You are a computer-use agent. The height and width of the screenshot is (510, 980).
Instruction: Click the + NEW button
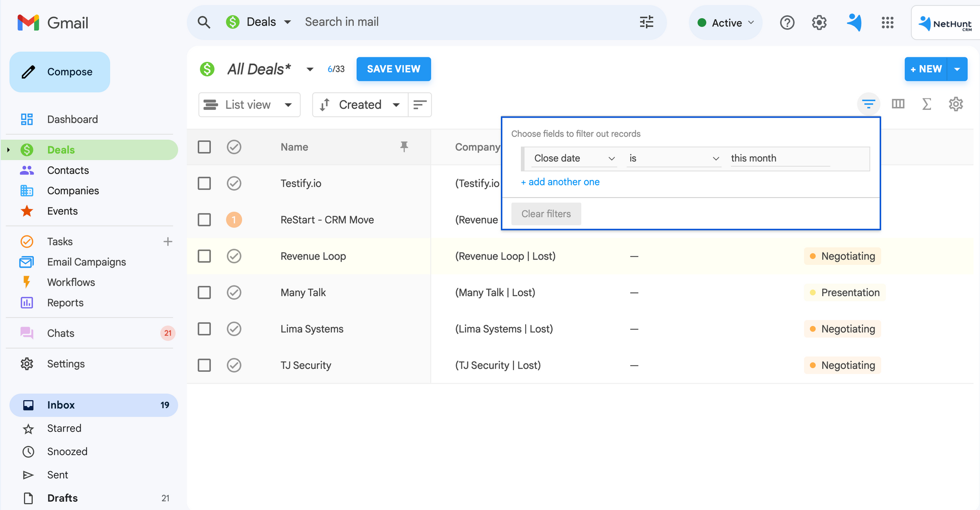[x=926, y=69]
